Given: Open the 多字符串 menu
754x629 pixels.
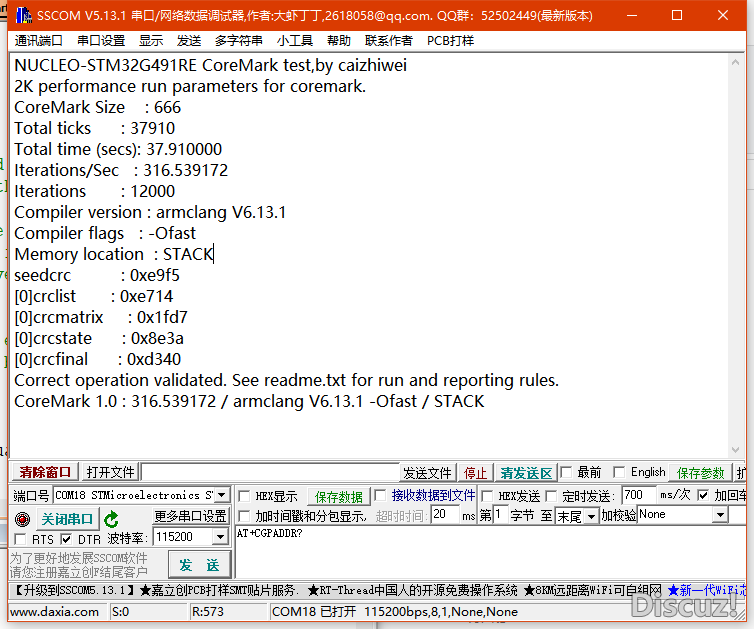Looking at the screenshot, I should [239, 41].
